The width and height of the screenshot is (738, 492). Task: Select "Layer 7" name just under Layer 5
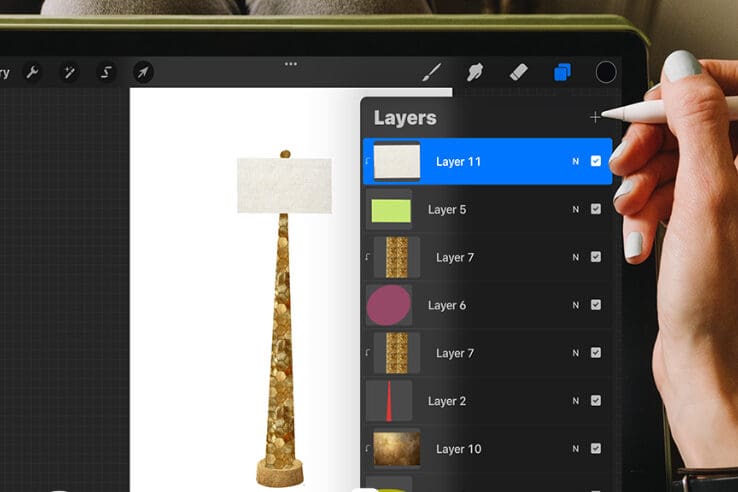click(455, 258)
